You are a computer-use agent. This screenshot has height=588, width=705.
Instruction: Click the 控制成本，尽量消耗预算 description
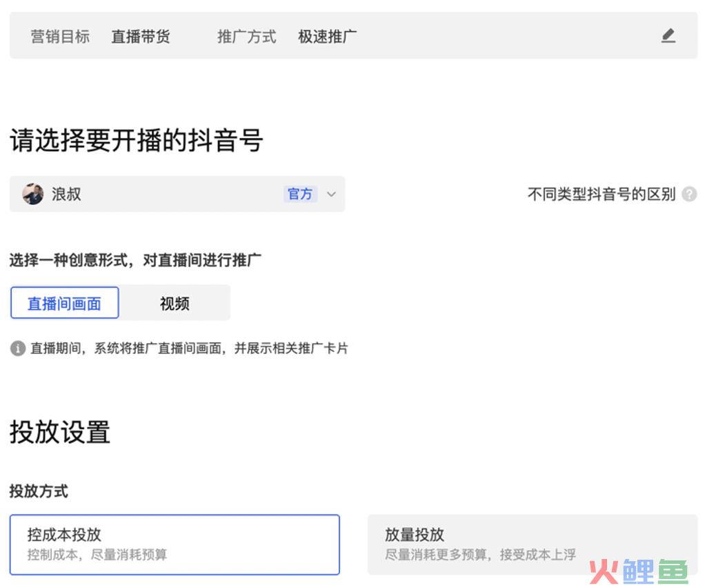tap(97, 555)
